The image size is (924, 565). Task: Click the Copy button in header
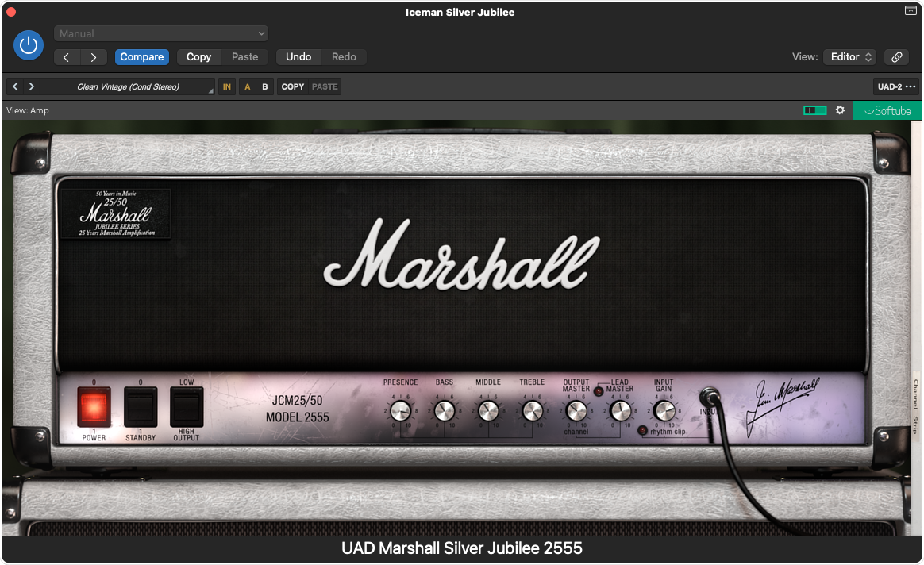[198, 57]
